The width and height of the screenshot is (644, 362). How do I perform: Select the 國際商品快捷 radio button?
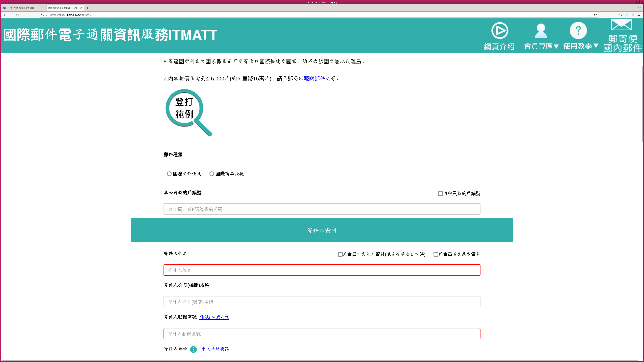(212, 174)
